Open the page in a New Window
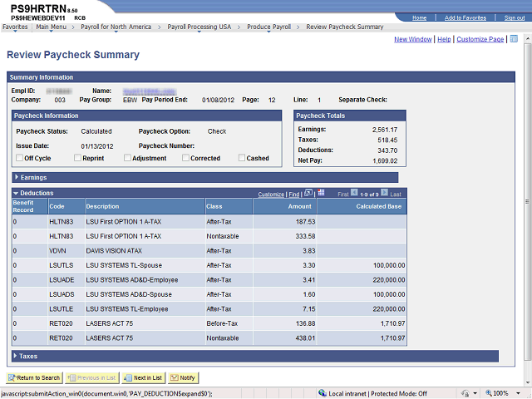The image size is (532, 399). (x=413, y=39)
